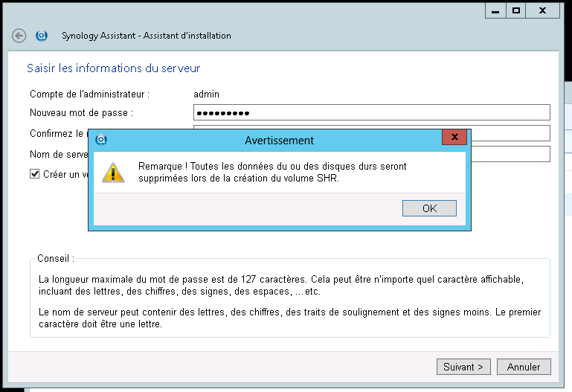Click the 'Saisir les informations du serveur' heading

point(114,68)
